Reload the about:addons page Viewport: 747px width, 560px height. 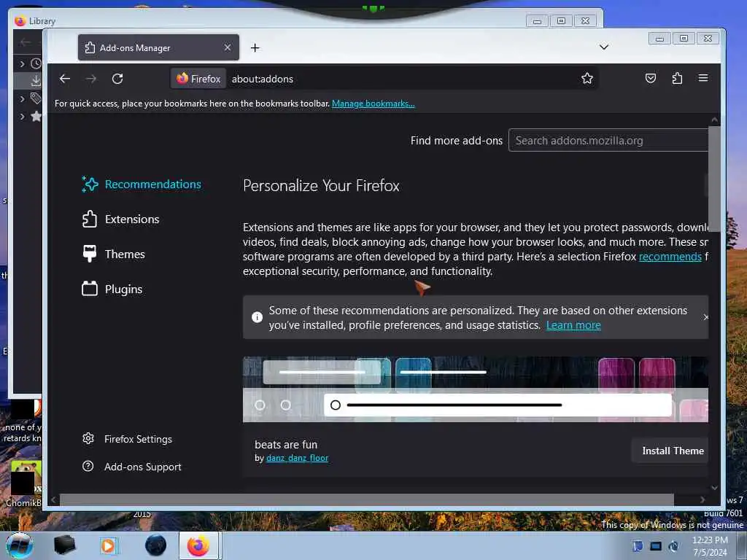[117, 79]
